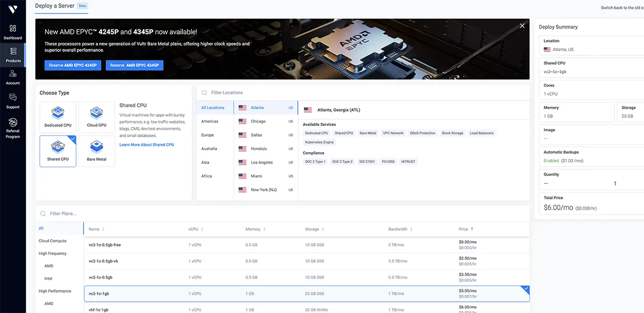Click the Beta badge next to title
The width and height of the screenshot is (644, 313).
(x=82, y=6)
